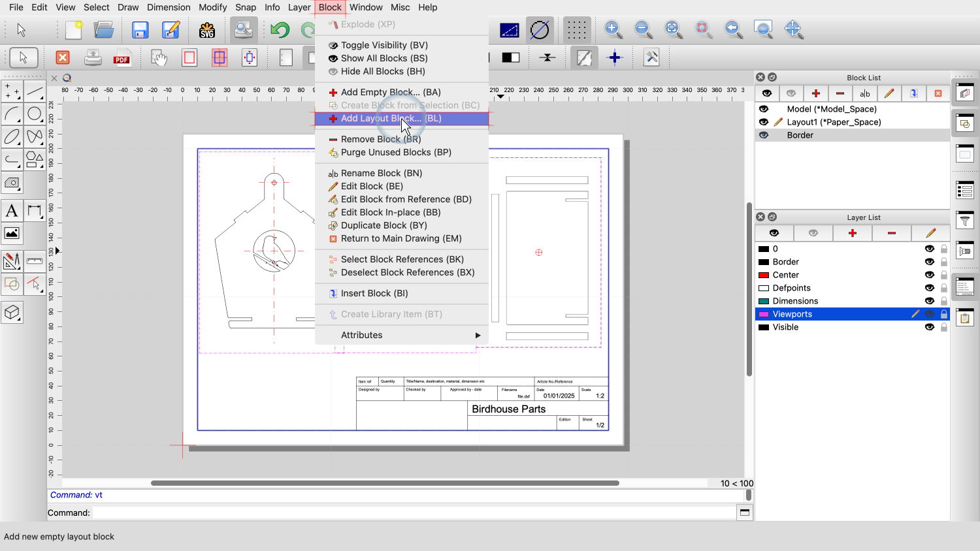Click the Undo arrow icon

[x=280, y=30]
